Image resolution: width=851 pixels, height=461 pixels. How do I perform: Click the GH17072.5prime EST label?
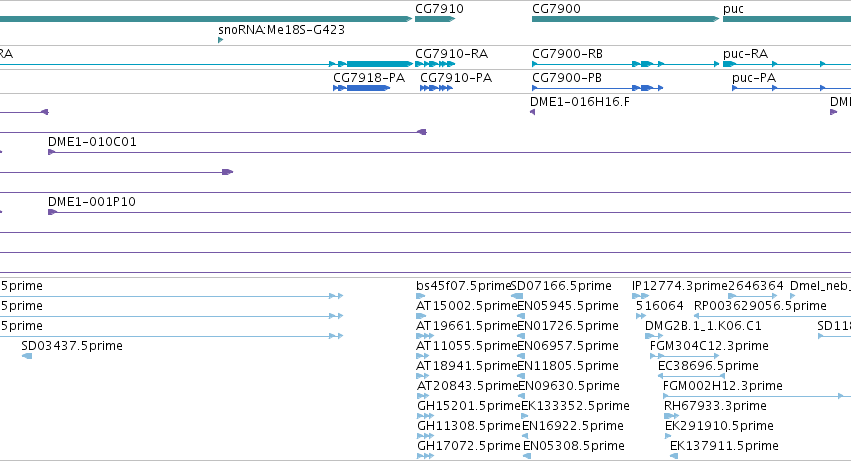point(468,446)
